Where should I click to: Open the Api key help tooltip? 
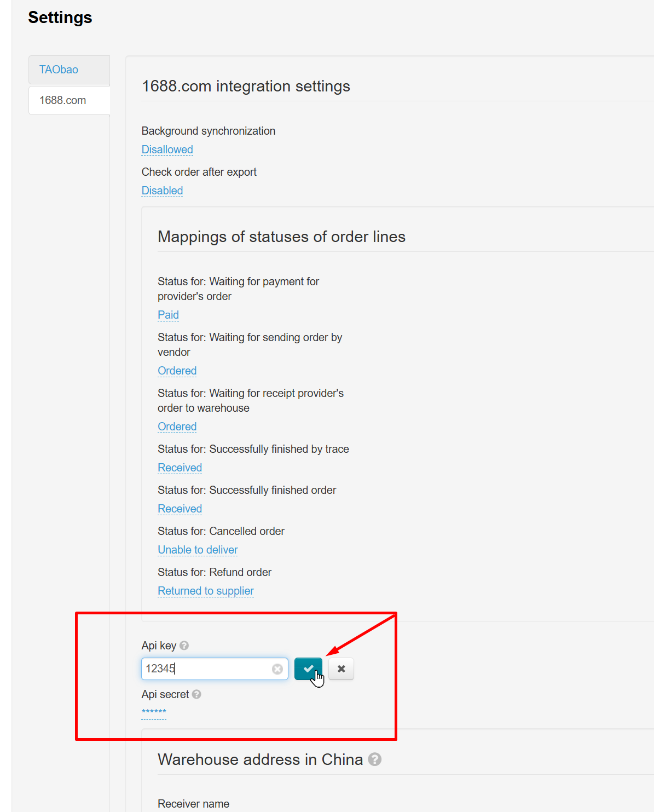point(184,646)
